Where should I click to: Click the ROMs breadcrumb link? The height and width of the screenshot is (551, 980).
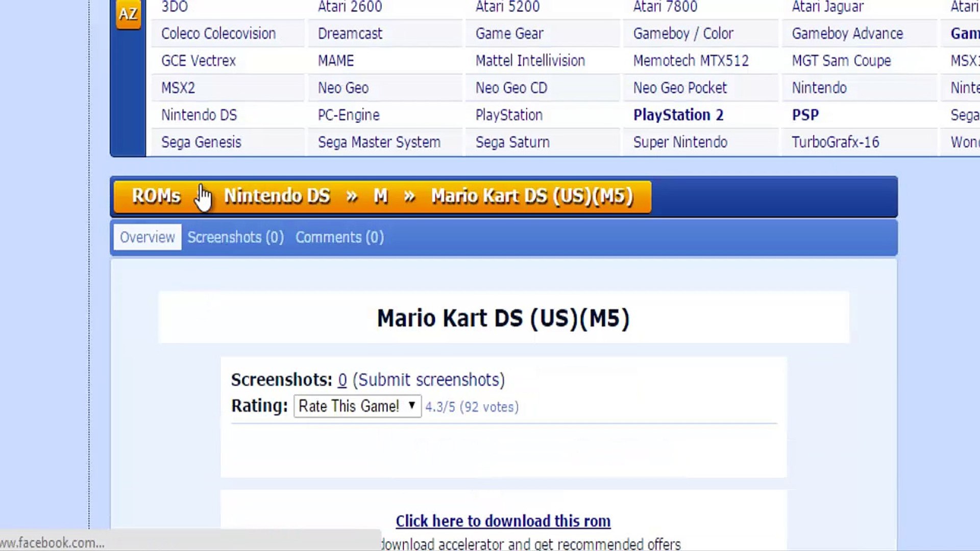pyautogui.click(x=156, y=196)
